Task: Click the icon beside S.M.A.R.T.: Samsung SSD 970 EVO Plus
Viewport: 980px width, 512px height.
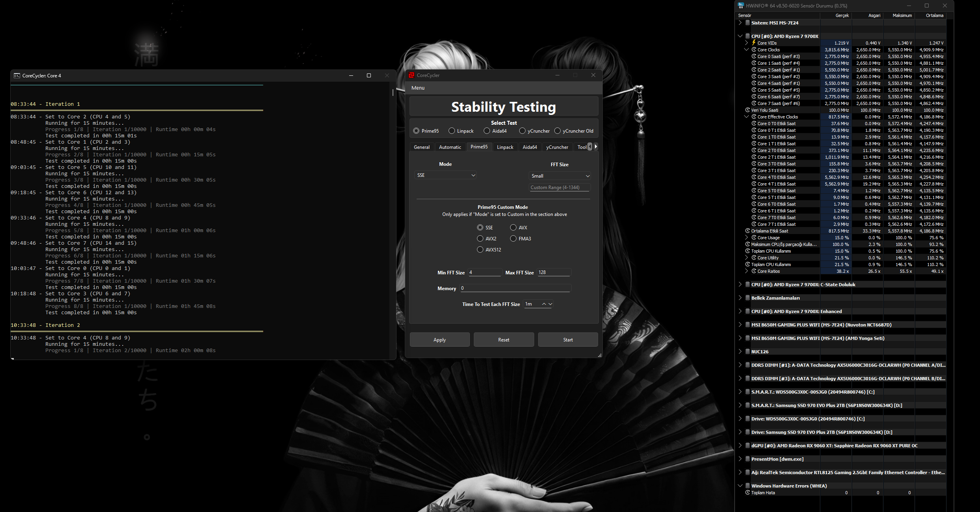Action: coord(747,405)
